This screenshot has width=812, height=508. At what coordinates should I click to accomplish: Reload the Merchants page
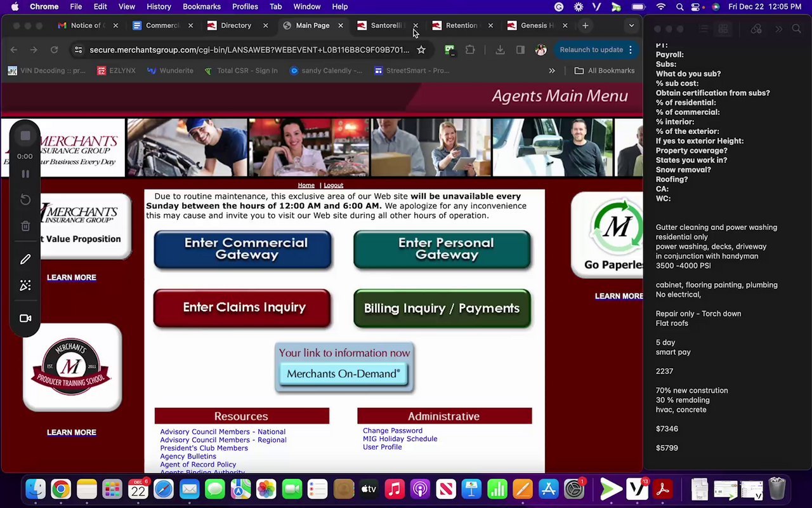click(54, 50)
